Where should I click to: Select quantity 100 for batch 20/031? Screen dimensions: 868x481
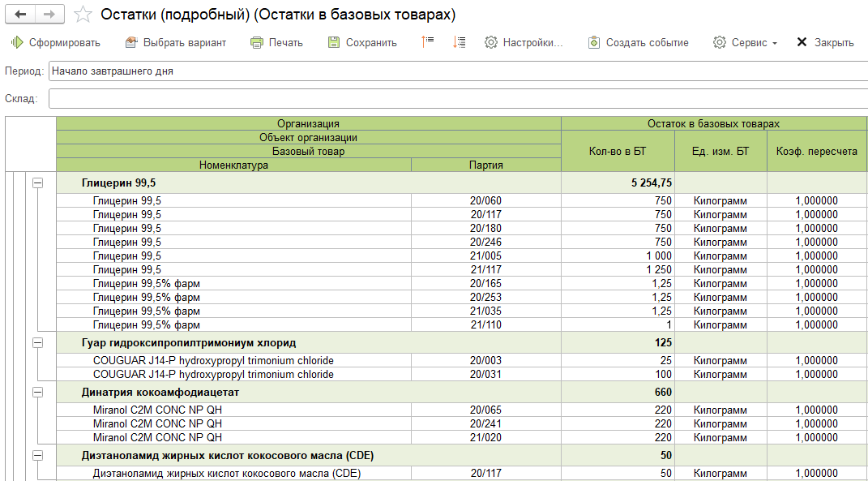pyautogui.click(x=618, y=374)
